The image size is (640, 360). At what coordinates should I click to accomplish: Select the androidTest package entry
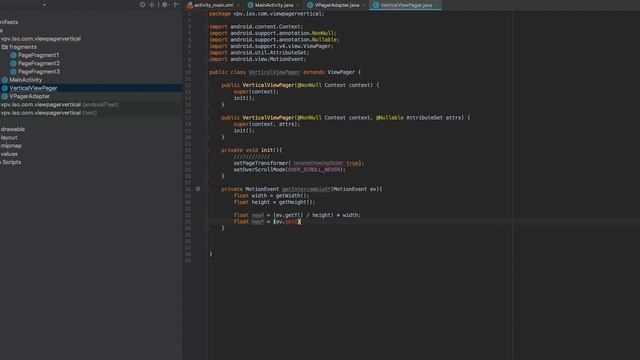(x=60, y=104)
